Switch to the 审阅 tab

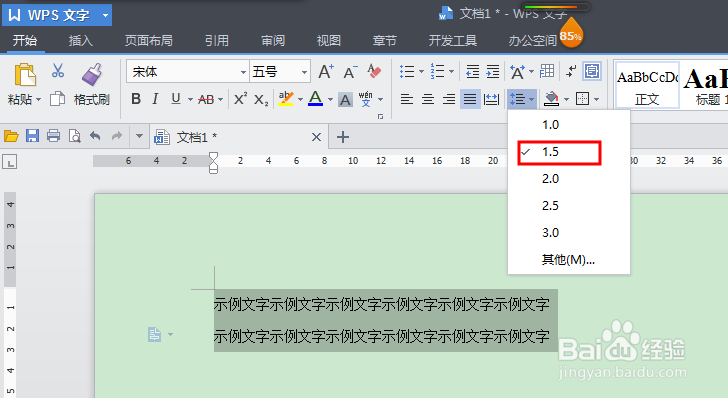point(273,41)
